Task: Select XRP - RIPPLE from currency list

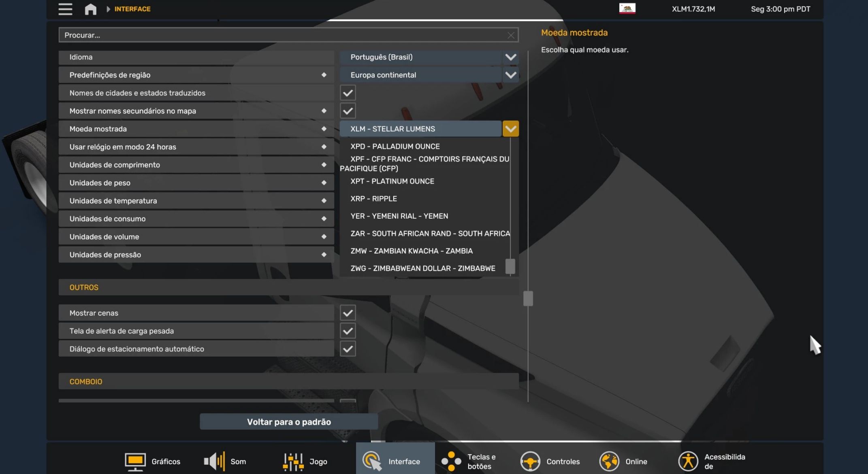Action: click(x=373, y=199)
